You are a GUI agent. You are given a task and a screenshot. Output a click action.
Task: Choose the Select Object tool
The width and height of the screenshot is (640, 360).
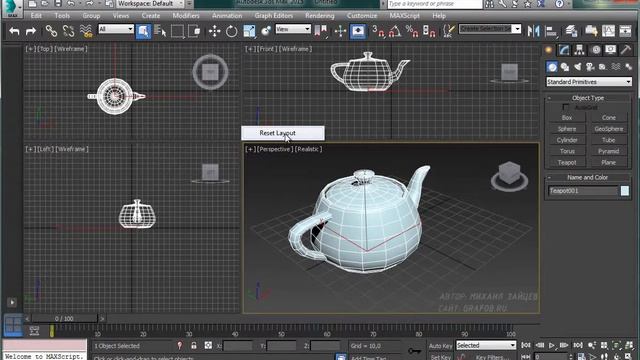tap(143, 31)
